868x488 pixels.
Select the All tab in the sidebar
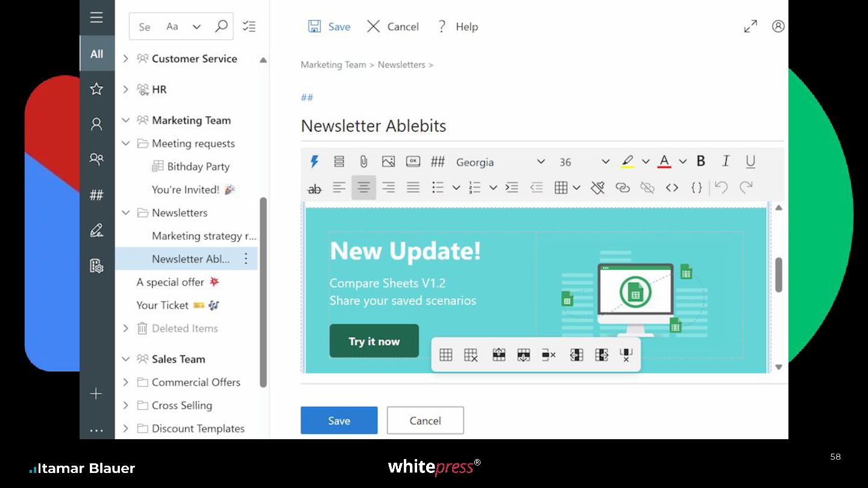click(96, 54)
